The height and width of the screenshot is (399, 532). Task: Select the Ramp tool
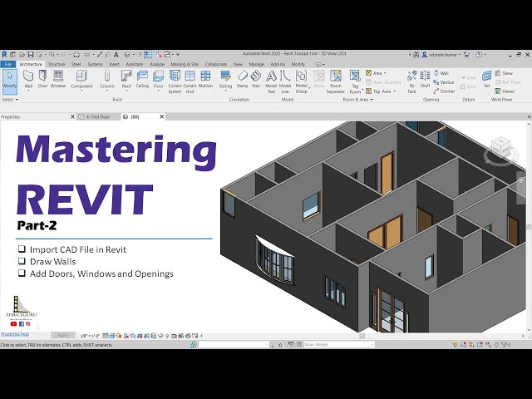point(242,79)
